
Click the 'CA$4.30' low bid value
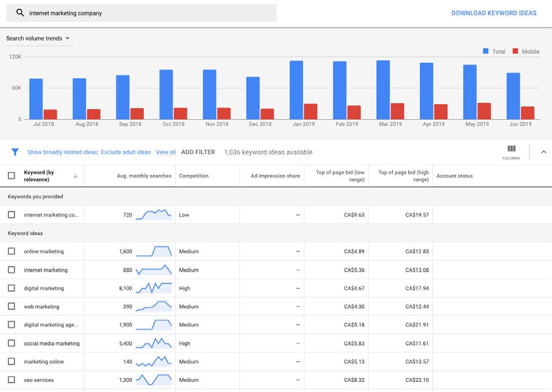click(x=354, y=306)
